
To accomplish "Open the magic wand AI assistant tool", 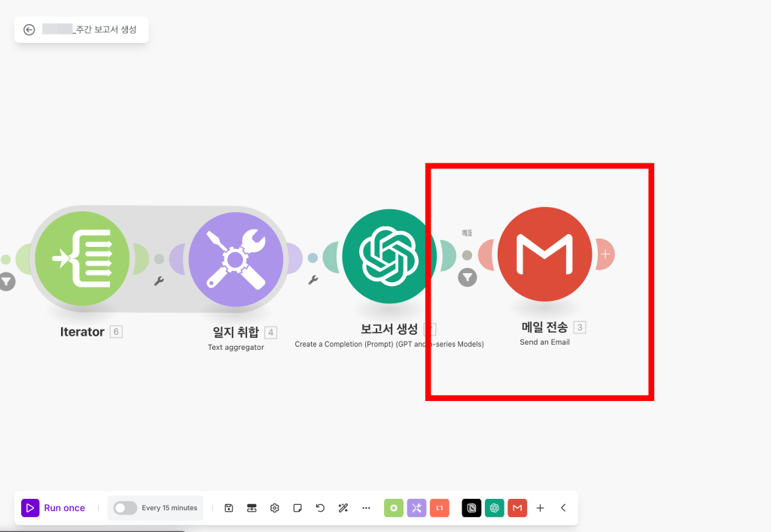I will pyautogui.click(x=343, y=508).
